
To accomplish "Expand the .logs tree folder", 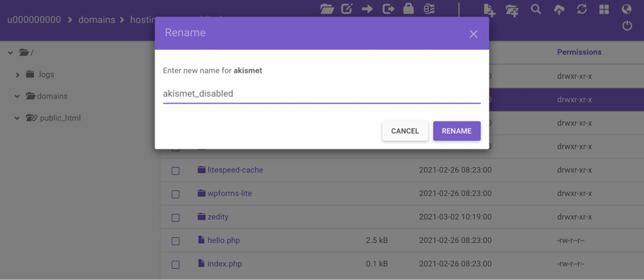I will click(18, 75).
